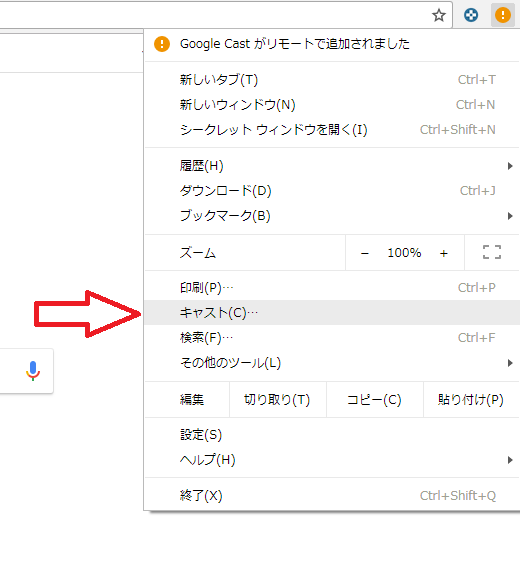Click the 貼り付け(P) button
The width and height of the screenshot is (524, 573).
[x=471, y=400]
